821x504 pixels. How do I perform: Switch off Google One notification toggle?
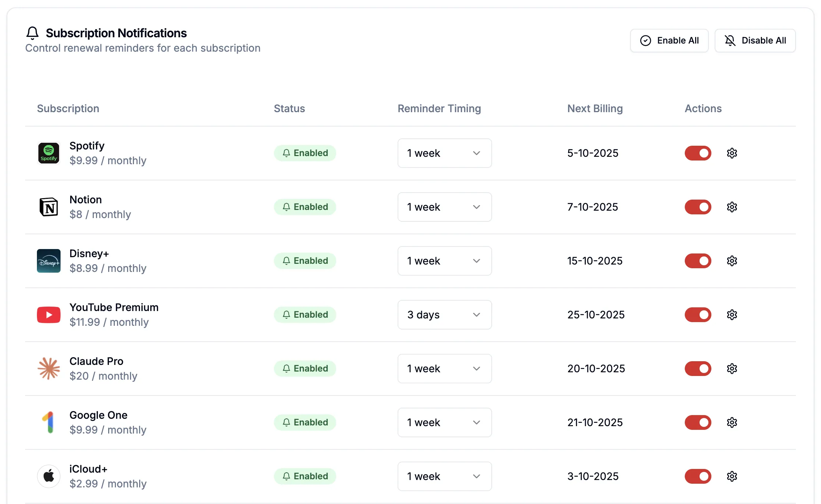pos(698,422)
